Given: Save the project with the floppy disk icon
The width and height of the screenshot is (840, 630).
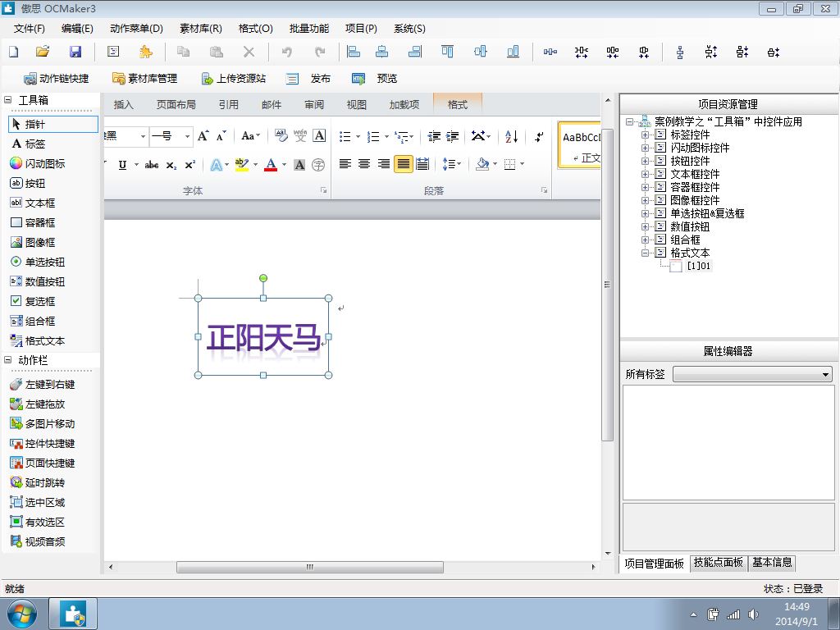Looking at the screenshot, I should [x=75, y=52].
